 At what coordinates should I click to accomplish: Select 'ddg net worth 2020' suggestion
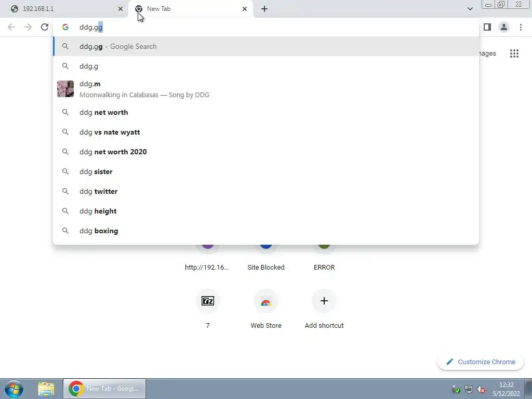(x=266, y=152)
